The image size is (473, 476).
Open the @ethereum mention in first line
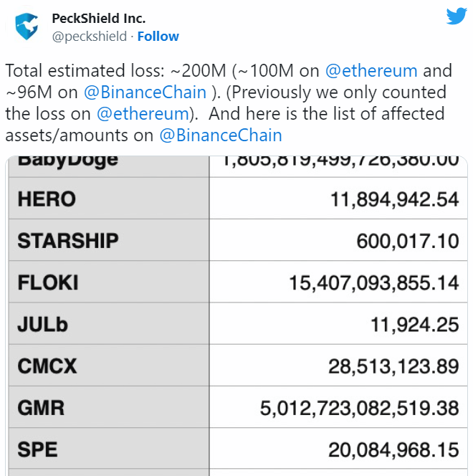371,71
